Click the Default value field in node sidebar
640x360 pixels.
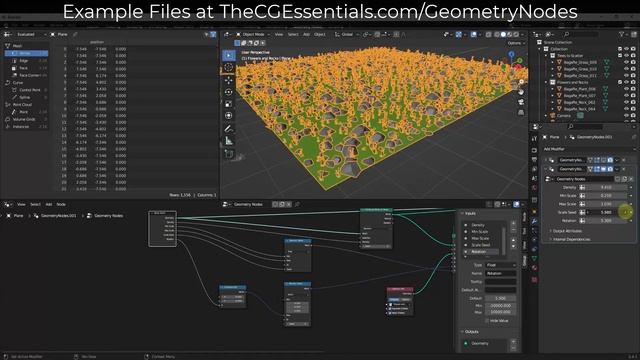(x=500, y=298)
